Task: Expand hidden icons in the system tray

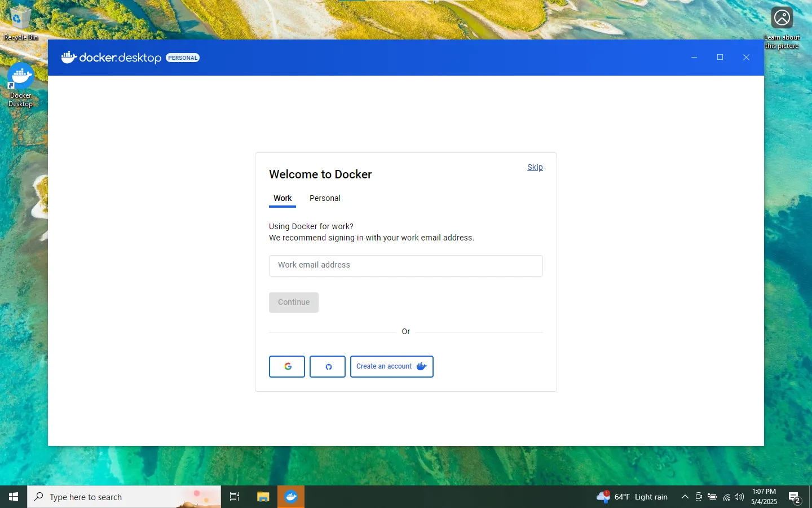Action: pyautogui.click(x=685, y=497)
